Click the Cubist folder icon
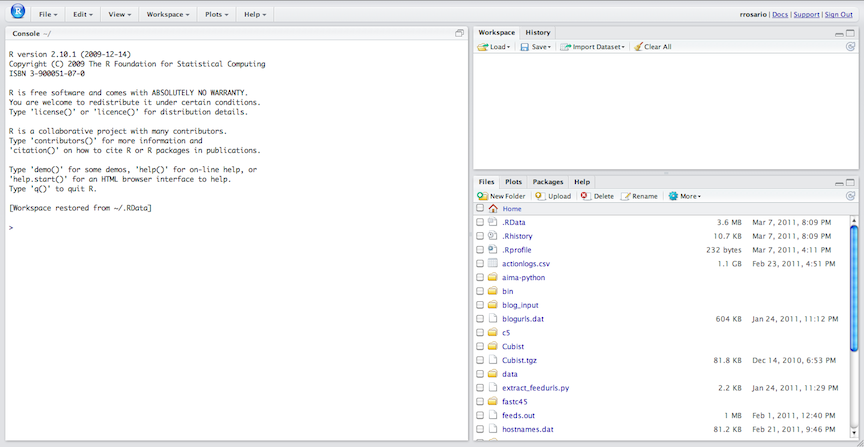 tap(493, 346)
